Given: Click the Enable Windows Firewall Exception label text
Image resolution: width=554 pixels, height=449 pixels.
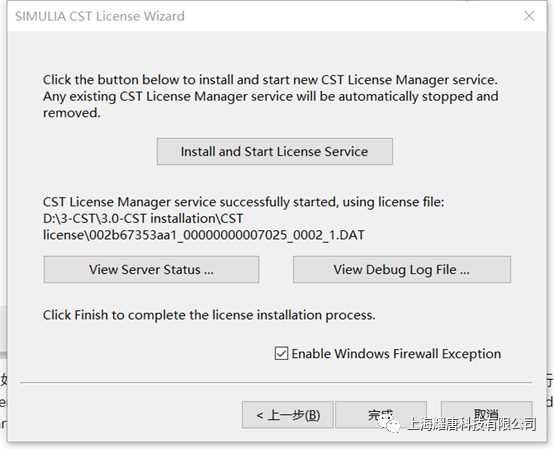Looking at the screenshot, I should point(396,354).
